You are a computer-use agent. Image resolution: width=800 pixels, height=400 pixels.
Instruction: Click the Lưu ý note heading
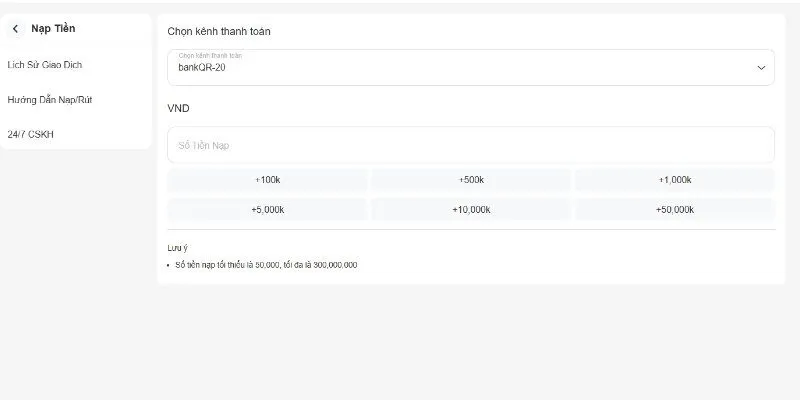(x=177, y=247)
